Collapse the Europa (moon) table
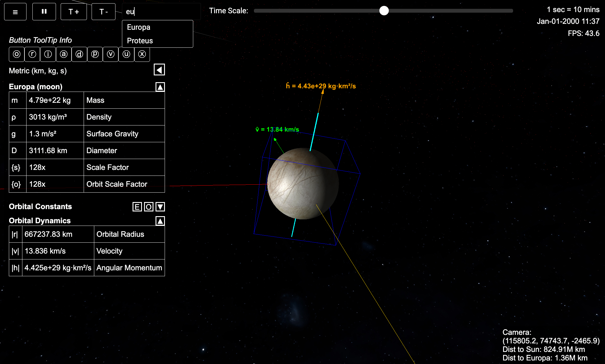The image size is (605, 364). pyautogui.click(x=160, y=87)
